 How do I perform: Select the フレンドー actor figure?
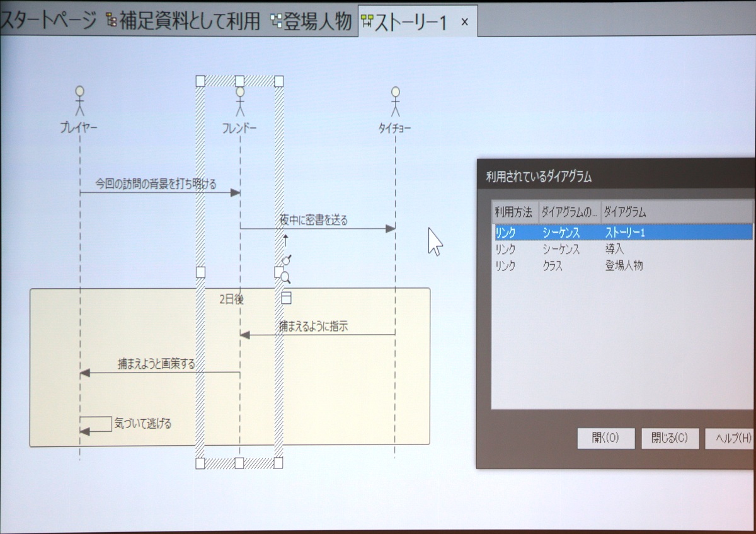(x=239, y=101)
